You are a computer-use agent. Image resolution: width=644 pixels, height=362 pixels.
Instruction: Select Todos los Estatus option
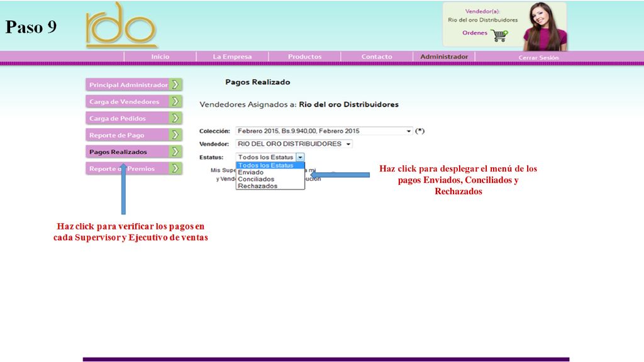pos(270,165)
